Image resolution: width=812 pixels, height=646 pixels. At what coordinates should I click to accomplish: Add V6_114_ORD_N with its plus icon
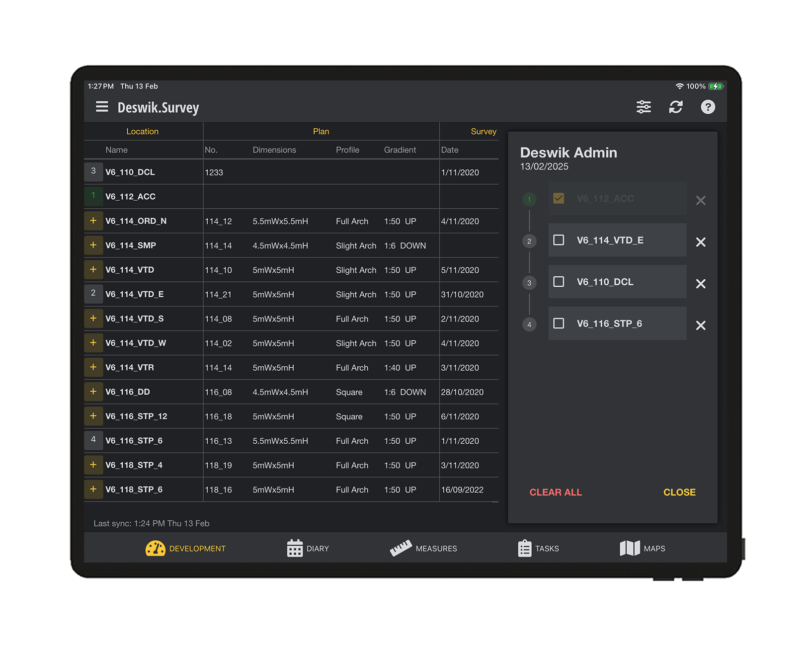93,221
